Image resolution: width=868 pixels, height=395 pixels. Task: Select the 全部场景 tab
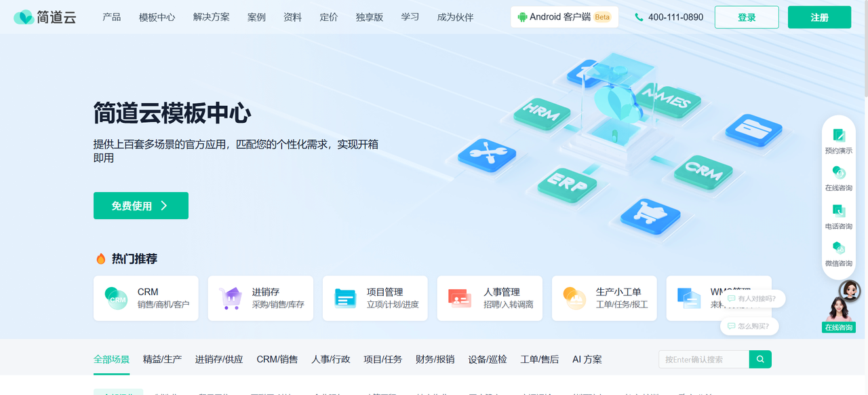pyautogui.click(x=111, y=359)
